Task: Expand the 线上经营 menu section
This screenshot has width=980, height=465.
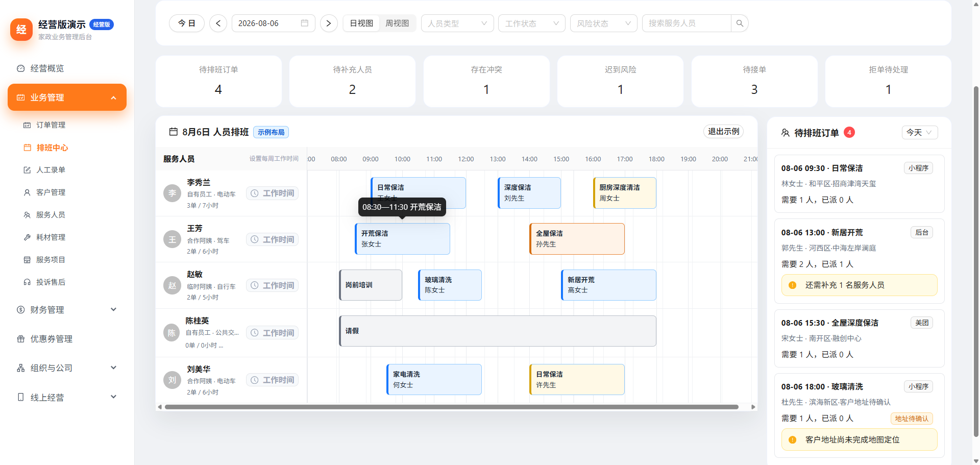Action: 67,397
